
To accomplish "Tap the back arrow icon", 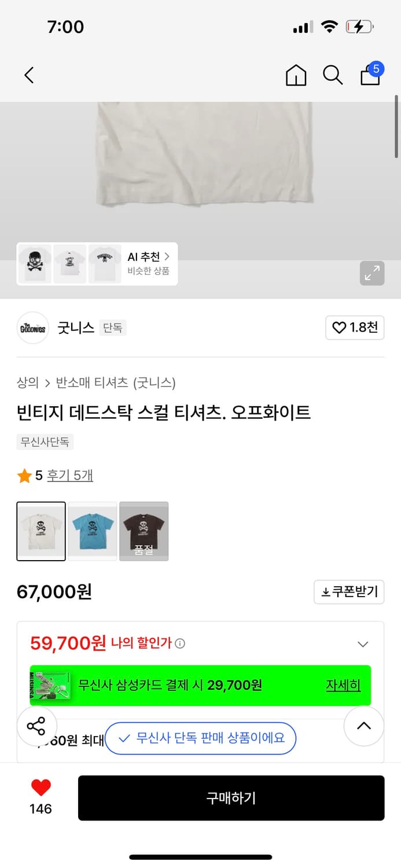I will coord(29,75).
